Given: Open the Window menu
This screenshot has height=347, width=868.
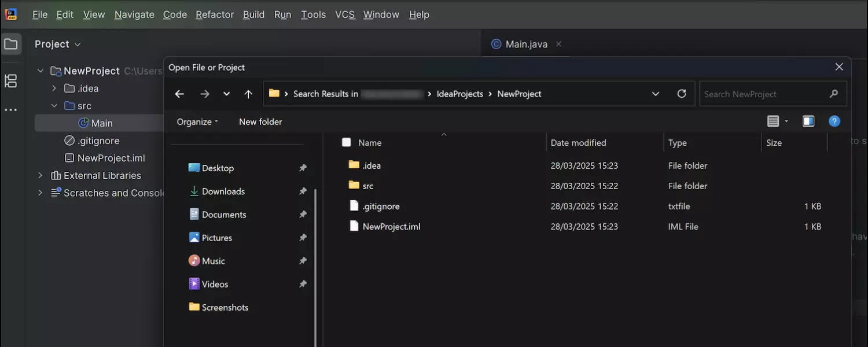Looking at the screenshot, I should [381, 14].
